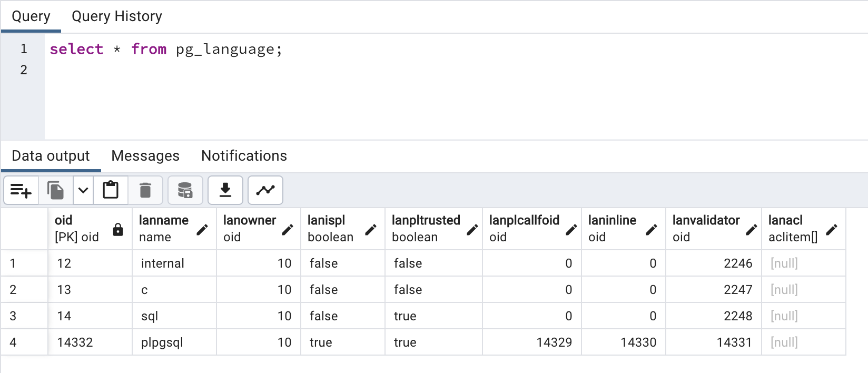Viewport: 868px width, 373px height.
Task: Click the edit pencil on lanacl column
Action: coord(832,229)
